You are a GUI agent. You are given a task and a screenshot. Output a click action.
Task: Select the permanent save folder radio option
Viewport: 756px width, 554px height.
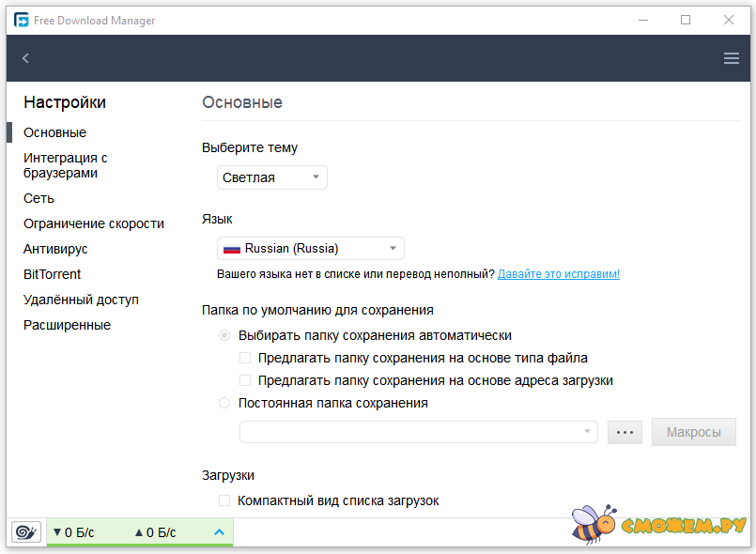click(x=224, y=403)
